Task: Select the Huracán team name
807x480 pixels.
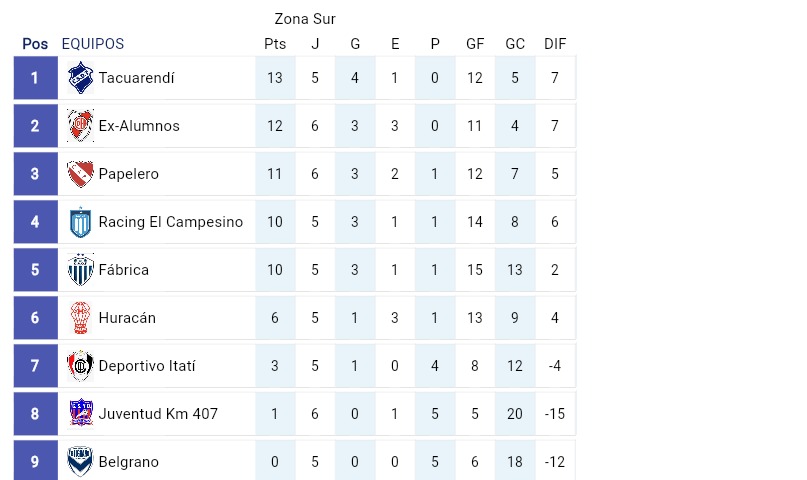Action: coord(127,318)
